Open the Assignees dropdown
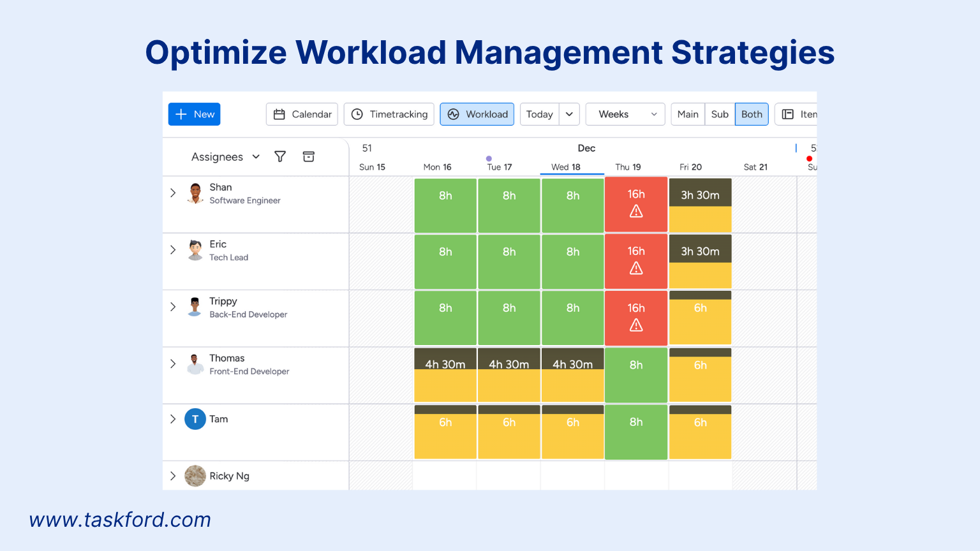The height and width of the screenshot is (551, 980). pyautogui.click(x=225, y=156)
